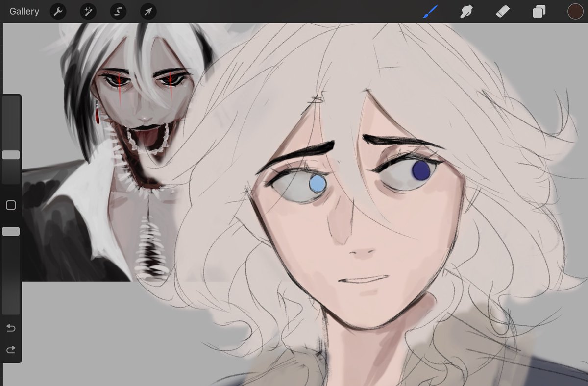Open the Adjustments magic wand menu
The height and width of the screenshot is (386, 588).
coord(88,11)
